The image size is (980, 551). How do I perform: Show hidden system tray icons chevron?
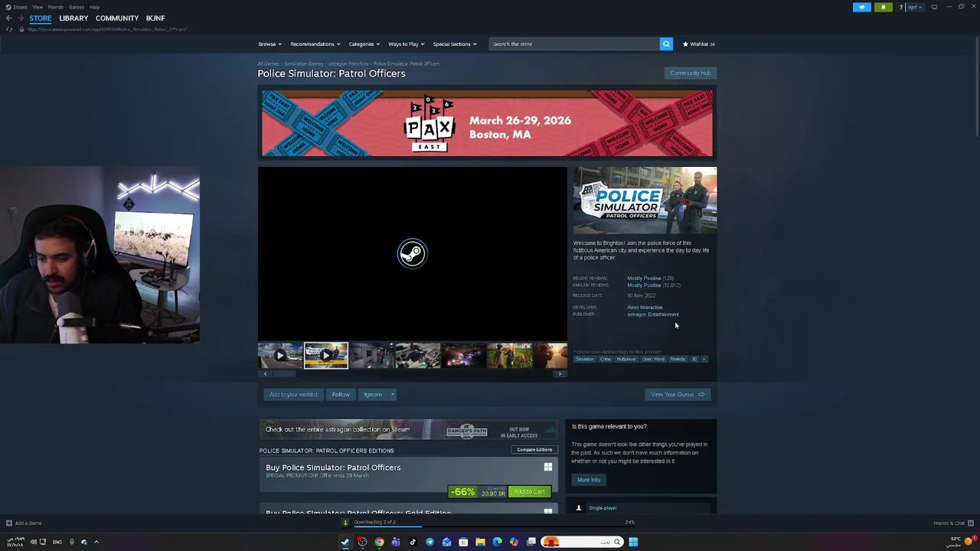pyautogui.click(x=96, y=542)
